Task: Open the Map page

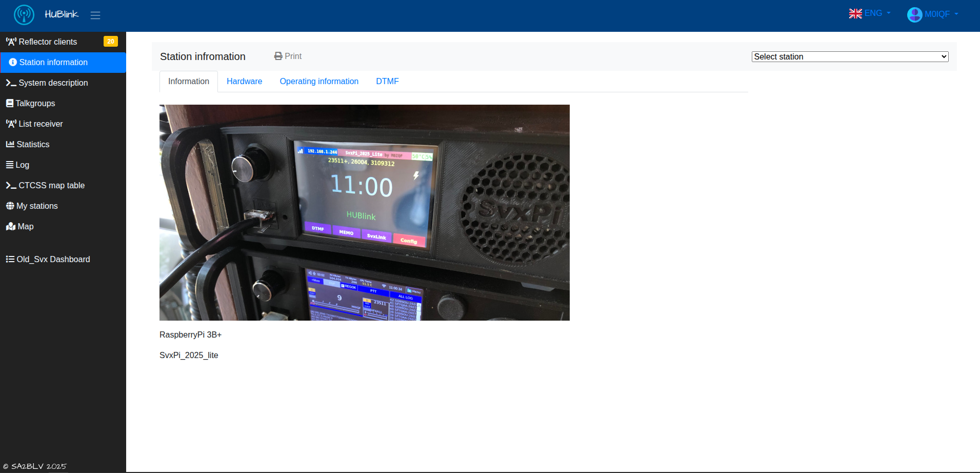Action: pos(63,226)
